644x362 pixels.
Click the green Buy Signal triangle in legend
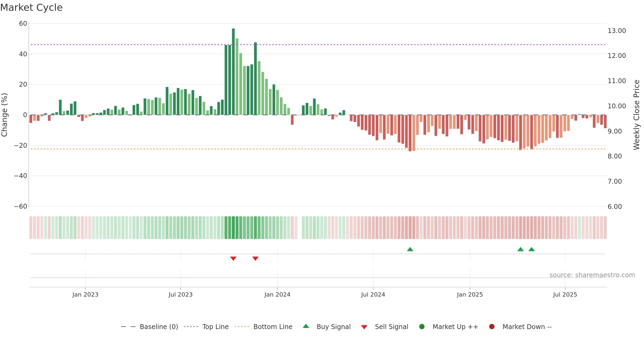tap(306, 326)
